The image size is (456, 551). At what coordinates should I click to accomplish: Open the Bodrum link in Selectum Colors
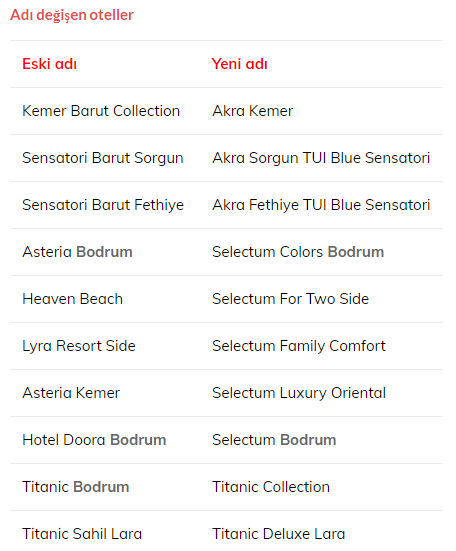[x=356, y=252]
